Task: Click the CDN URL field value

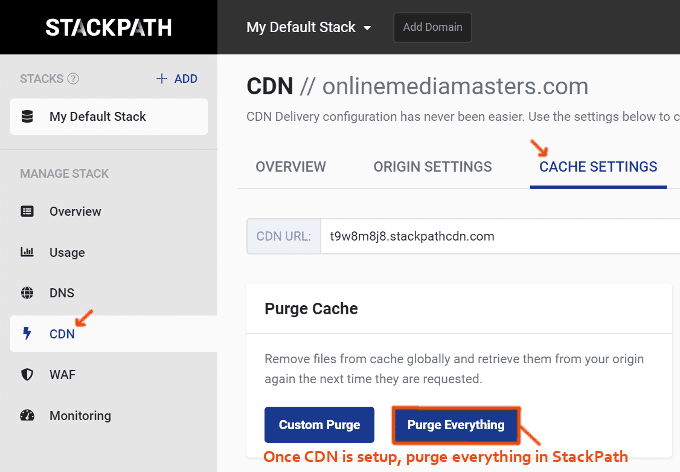Action: point(412,236)
